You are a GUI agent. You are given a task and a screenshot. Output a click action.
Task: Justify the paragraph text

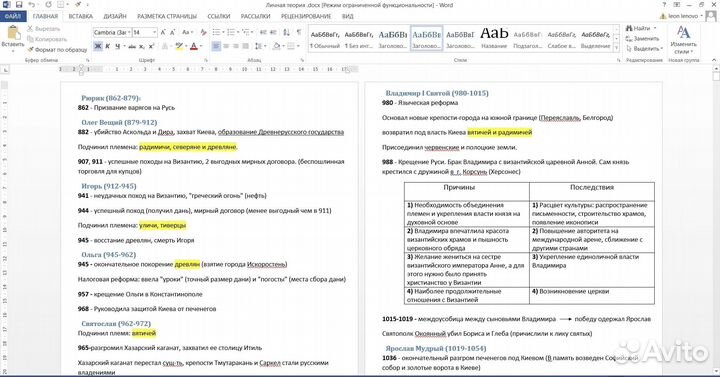246,46
